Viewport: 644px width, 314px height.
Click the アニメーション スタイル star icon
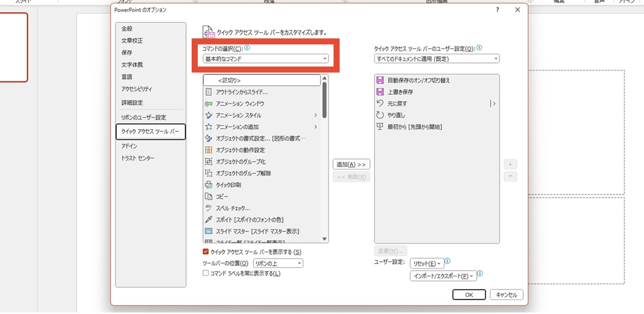click(209, 115)
